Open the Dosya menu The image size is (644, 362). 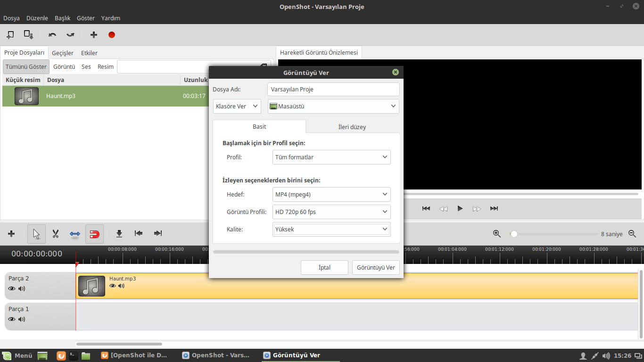pos(11,18)
